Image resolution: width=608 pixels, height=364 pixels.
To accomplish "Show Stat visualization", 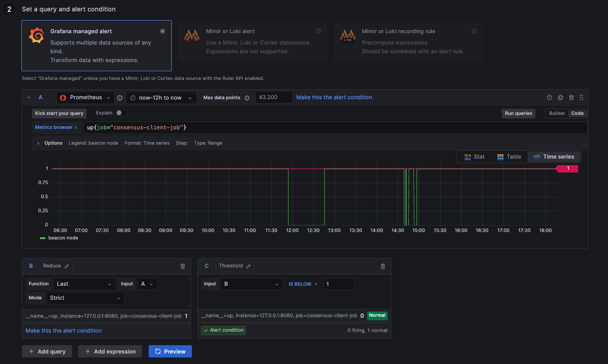I will (474, 156).
